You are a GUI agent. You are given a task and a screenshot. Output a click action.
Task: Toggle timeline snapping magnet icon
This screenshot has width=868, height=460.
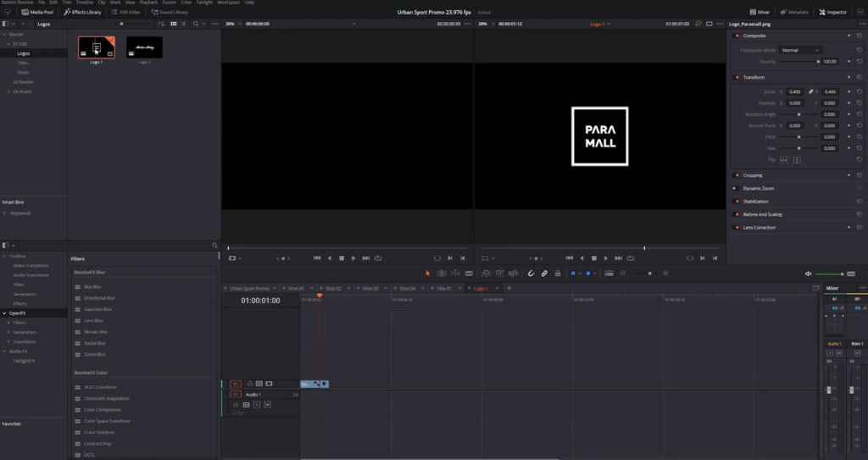tap(531, 273)
